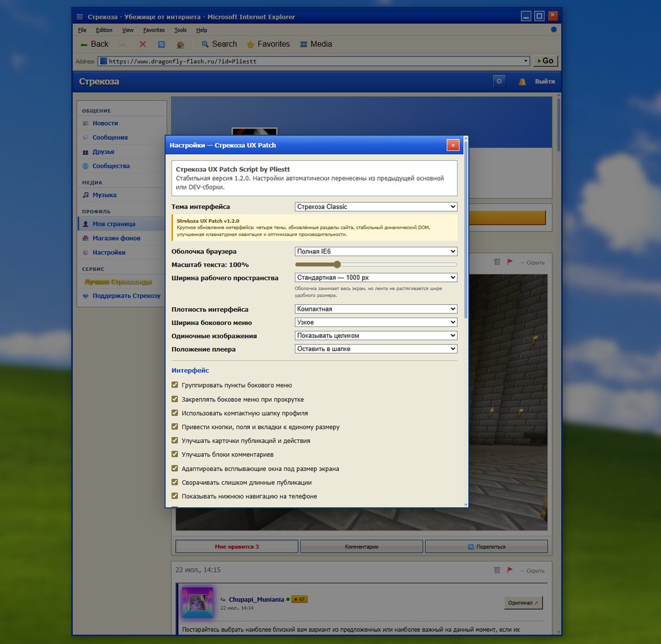Click the gear settings icon in Стрекоза header
661x644 pixels.
[x=499, y=81]
